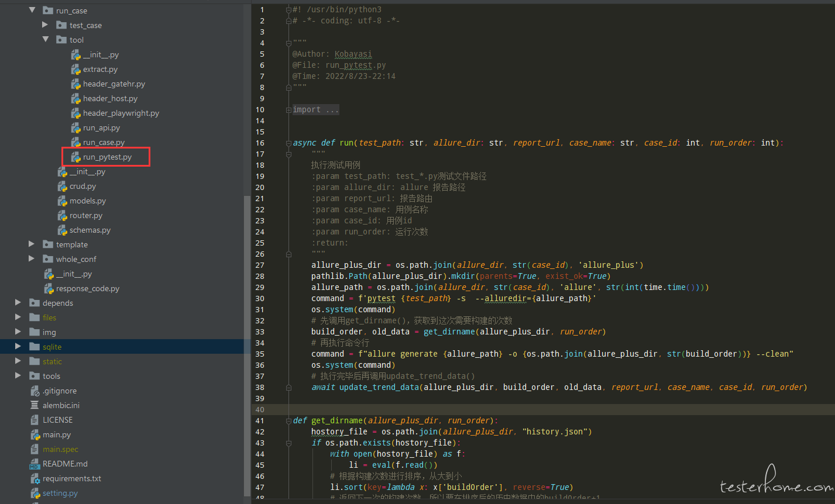The image size is (835, 504).
Task: Click the await update_trend_data call
Action: (x=559, y=387)
